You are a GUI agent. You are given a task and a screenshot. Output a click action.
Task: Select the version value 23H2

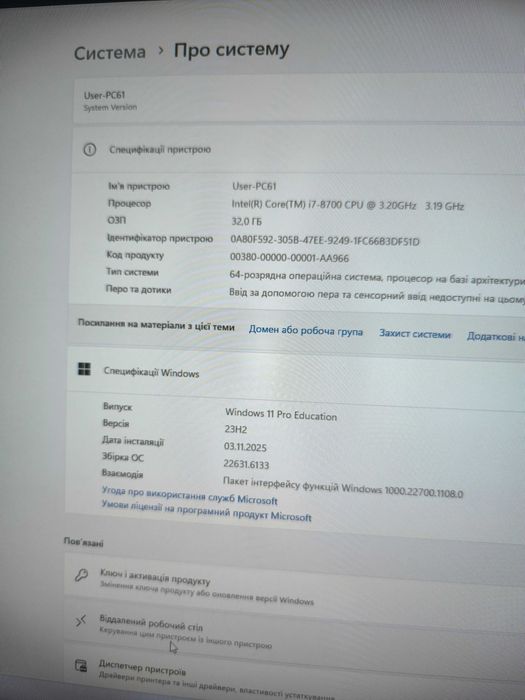(x=236, y=429)
